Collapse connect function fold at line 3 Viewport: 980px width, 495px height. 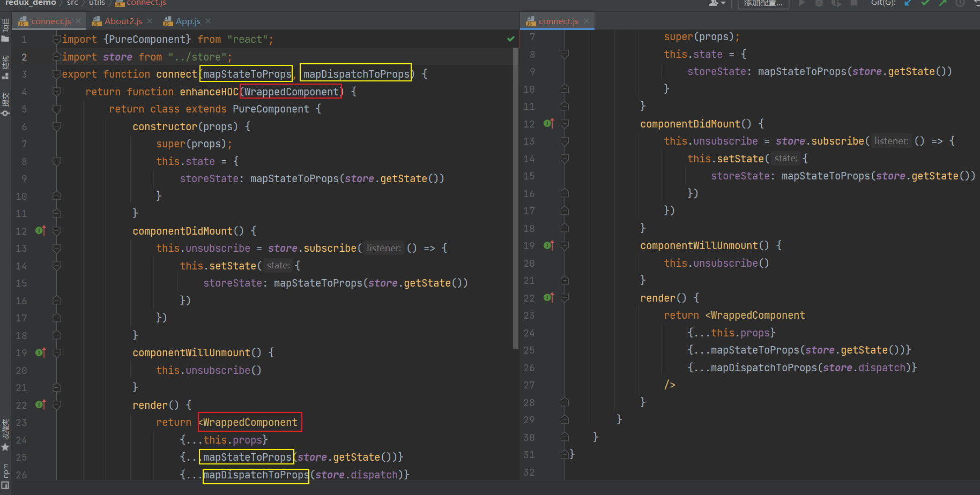57,74
